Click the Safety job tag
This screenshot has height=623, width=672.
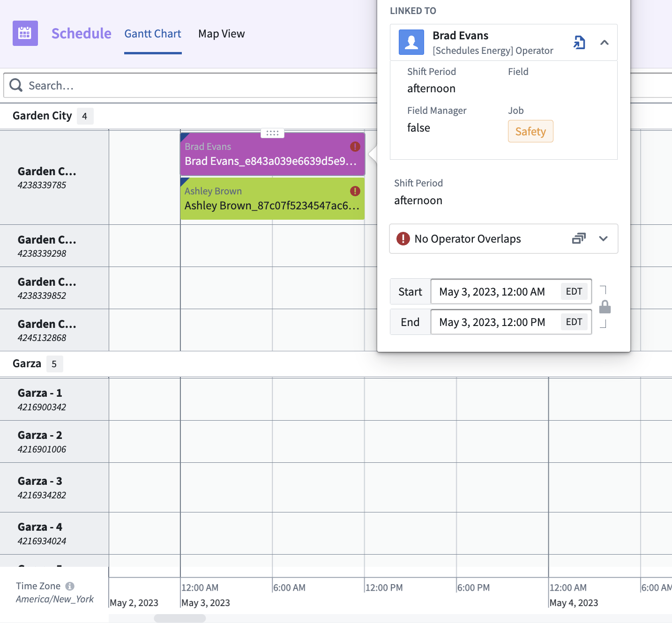coord(530,131)
